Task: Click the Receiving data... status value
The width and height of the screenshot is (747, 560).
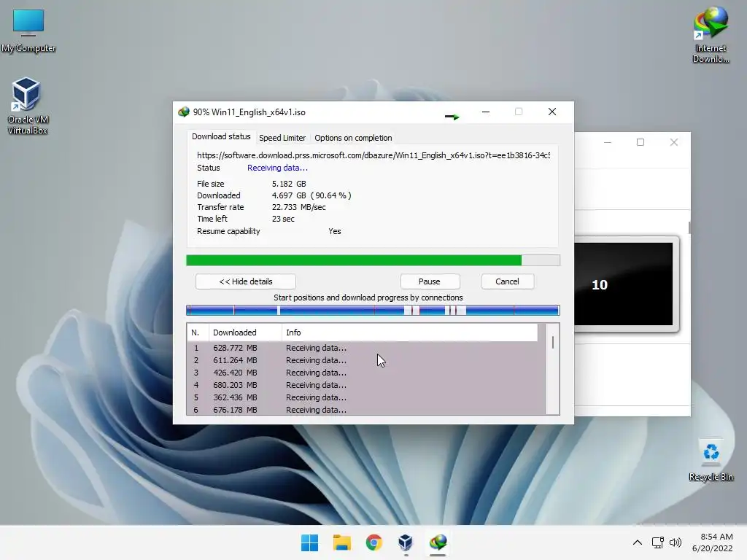Action: point(277,168)
